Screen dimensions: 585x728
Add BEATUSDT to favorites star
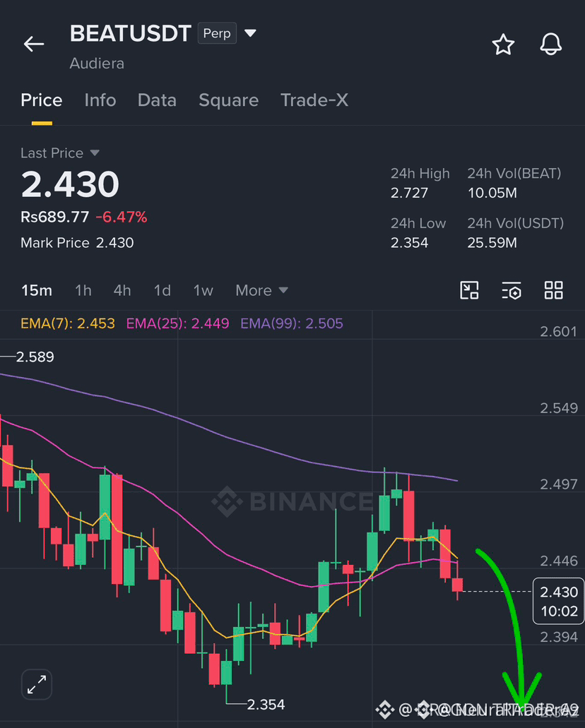tap(503, 44)
